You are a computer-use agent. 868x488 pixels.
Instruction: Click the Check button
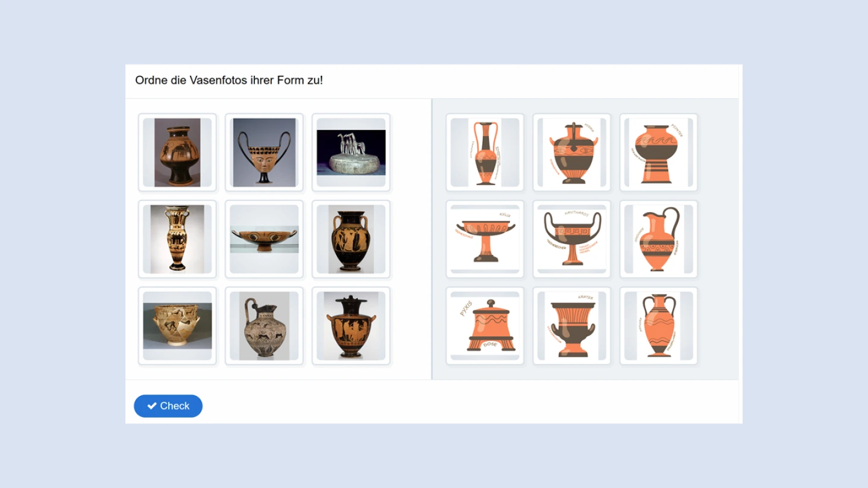pyautogui.click(x=168, y=406)
